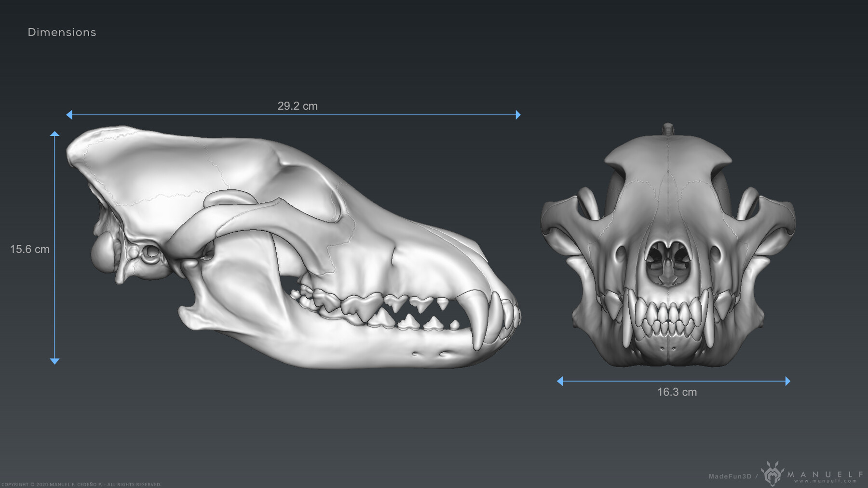Viewport: 868px width, 488px height.
Task: Click the 29.2 cm measurement value
Action: pyautogui.click(x=298, y=106)
